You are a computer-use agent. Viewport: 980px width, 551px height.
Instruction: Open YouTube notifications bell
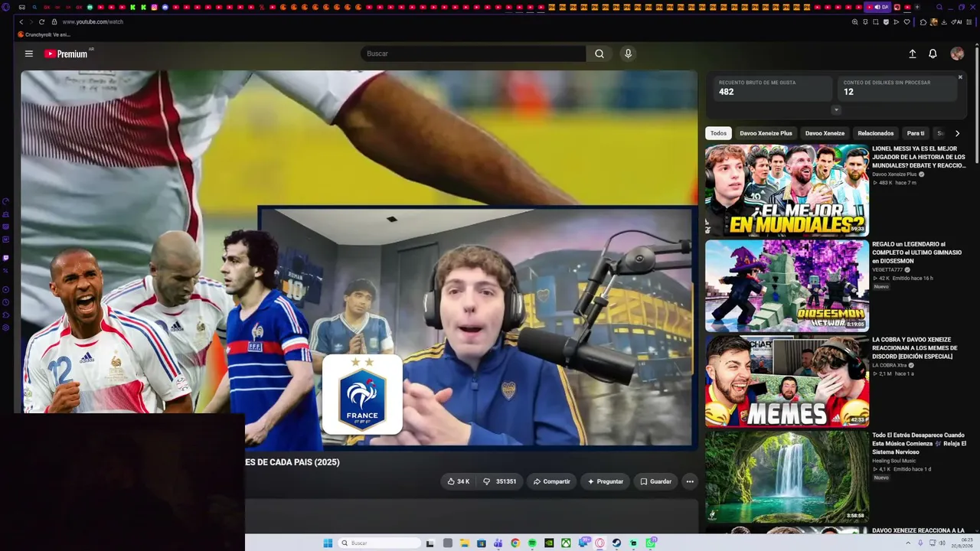(x=933, y=54)
